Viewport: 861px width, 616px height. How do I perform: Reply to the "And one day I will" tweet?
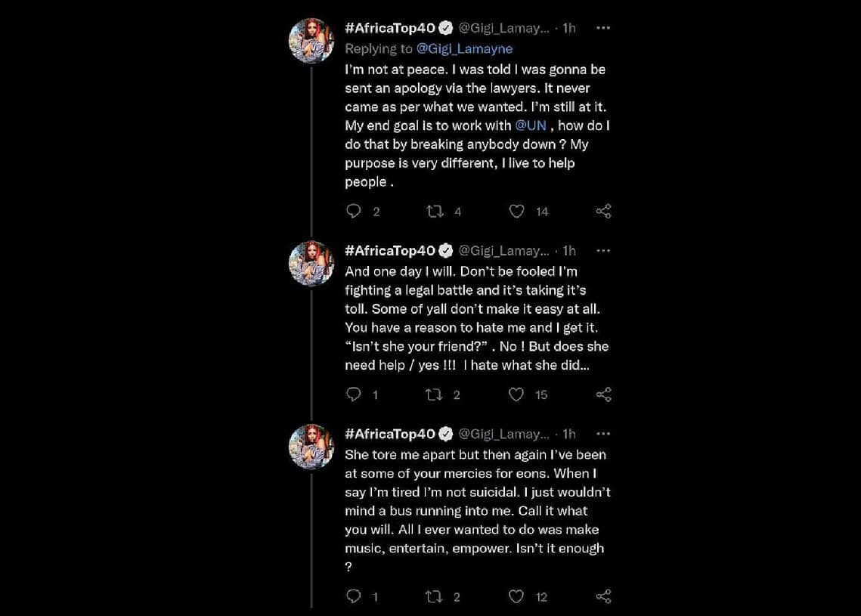pyautogui.click(x=353, y=395)
